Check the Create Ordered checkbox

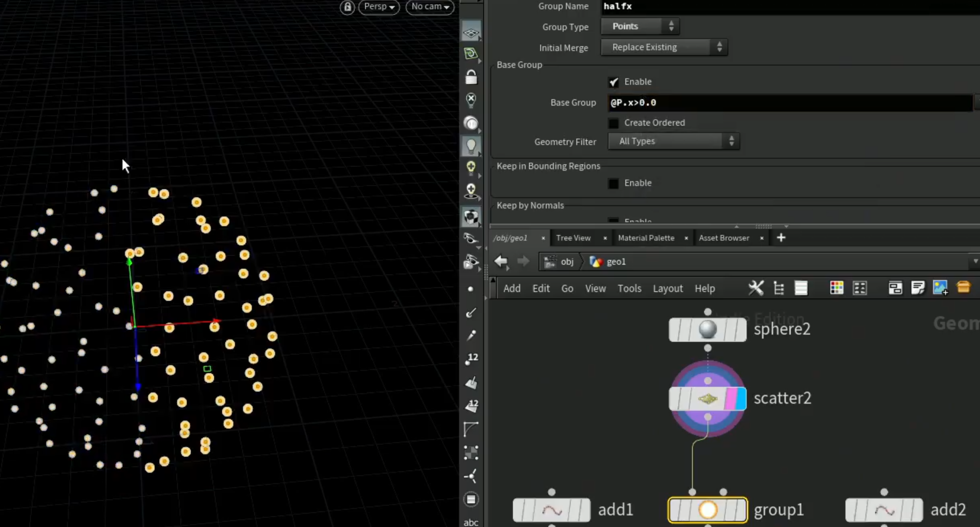point(613,123)
